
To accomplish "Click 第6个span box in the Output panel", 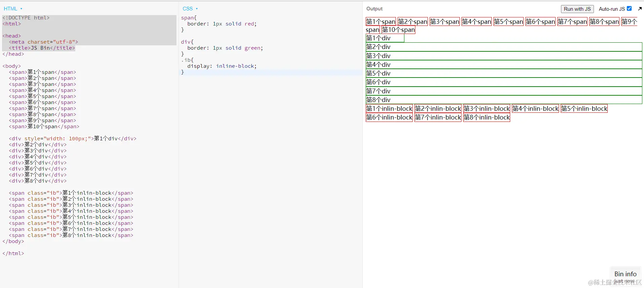I will [x=540, y=21].
